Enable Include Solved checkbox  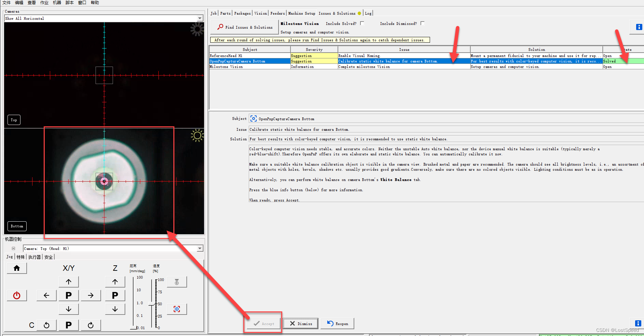[x=362, y=23]
